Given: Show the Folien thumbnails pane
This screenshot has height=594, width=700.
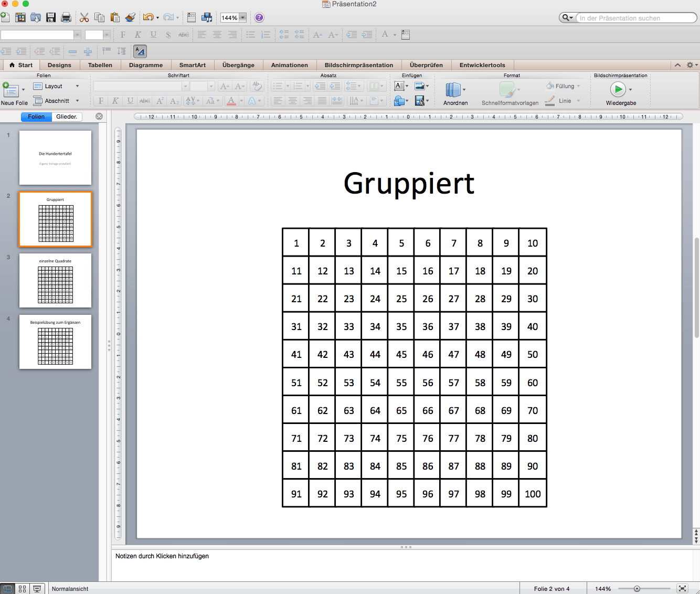Looking at the screenshot, I should 36,116.
